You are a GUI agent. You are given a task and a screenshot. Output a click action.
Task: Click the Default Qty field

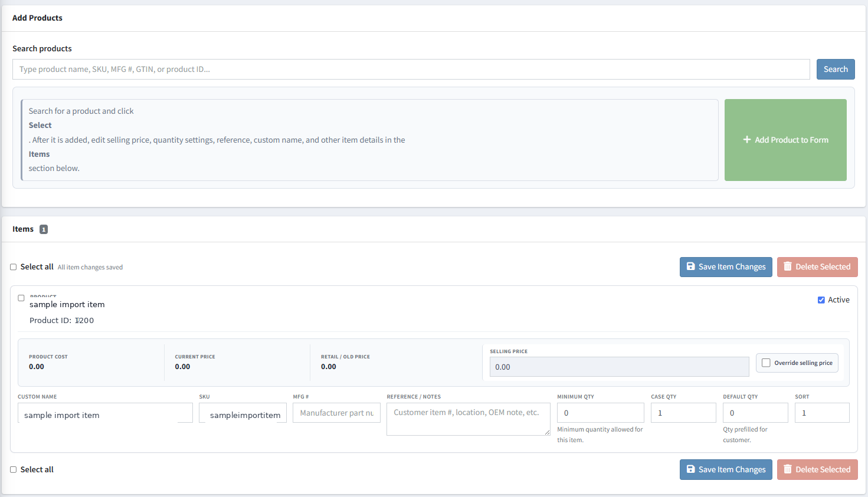click(755, 413)
